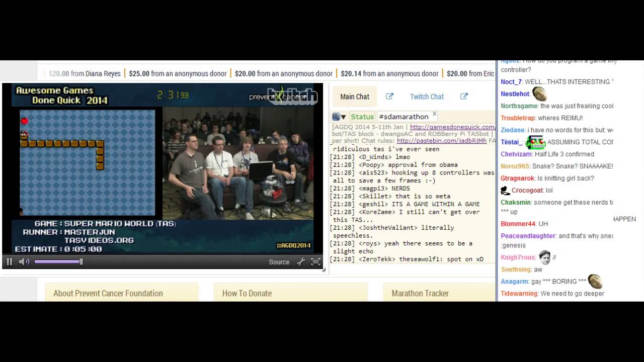Pause the stream video

click(x=9, y=261)
